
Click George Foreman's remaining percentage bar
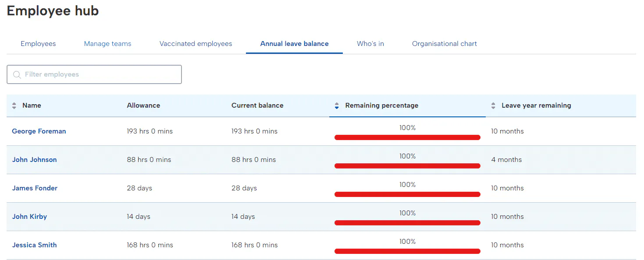point(407,137)
